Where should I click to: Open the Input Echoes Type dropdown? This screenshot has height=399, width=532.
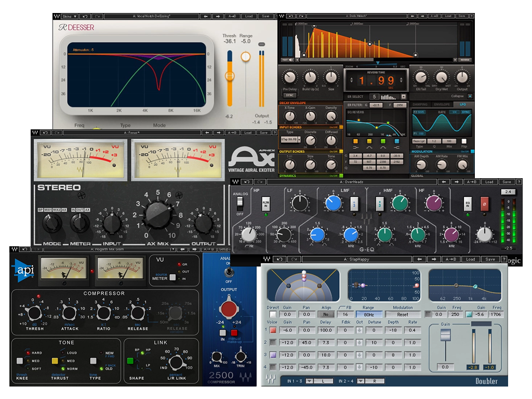click(290, 139)
